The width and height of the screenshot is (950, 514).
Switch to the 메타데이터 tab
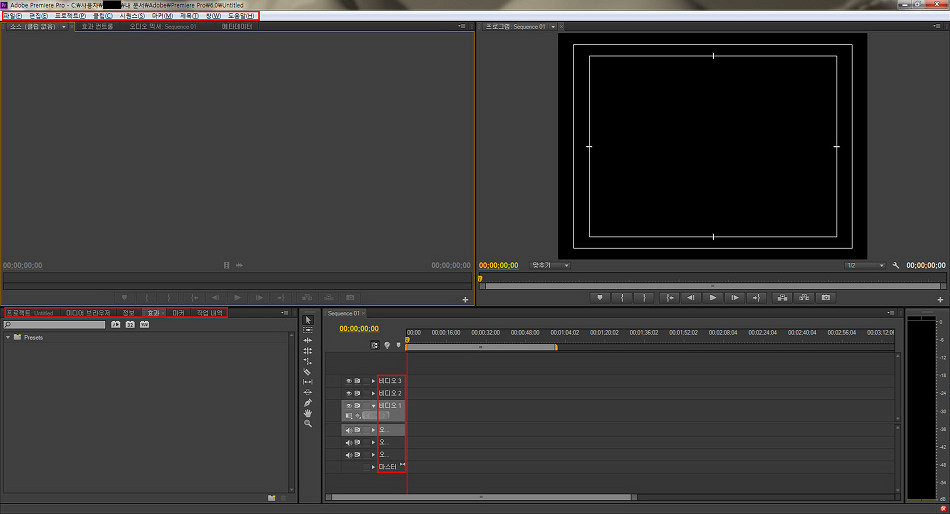point(238,27)
